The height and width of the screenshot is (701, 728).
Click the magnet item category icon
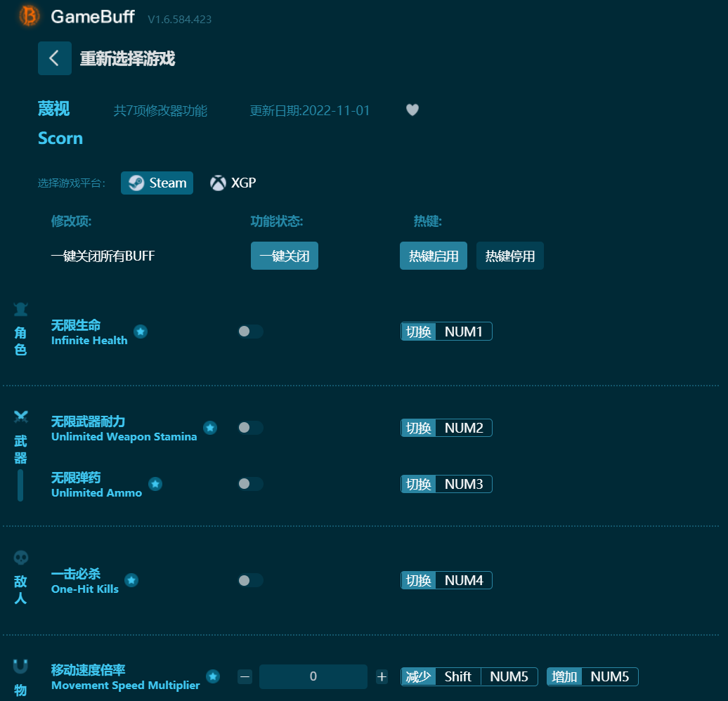(x=20, y=666)
